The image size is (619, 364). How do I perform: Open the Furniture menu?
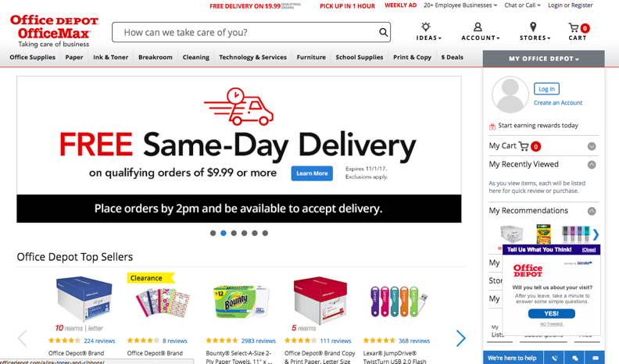click(x=311, y=57)
